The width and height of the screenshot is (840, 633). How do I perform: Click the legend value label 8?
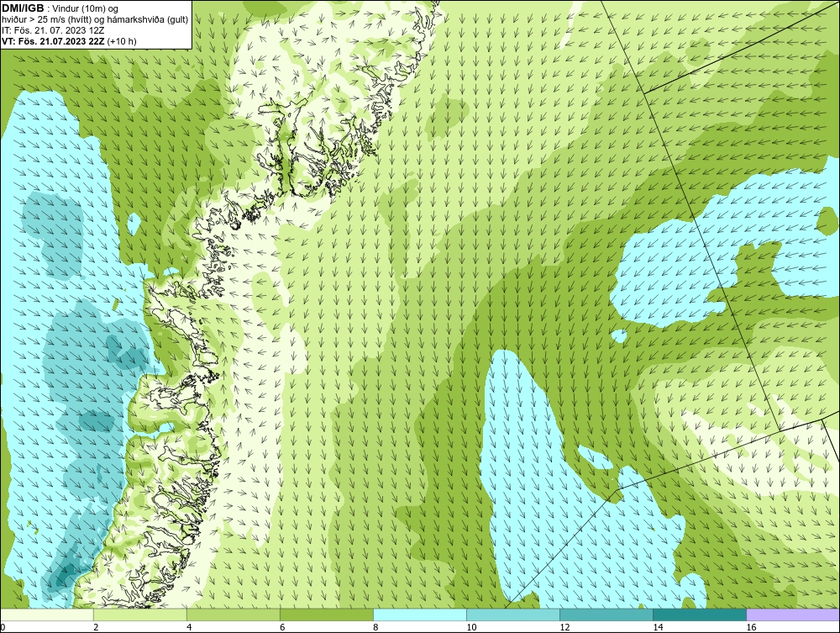375,627
